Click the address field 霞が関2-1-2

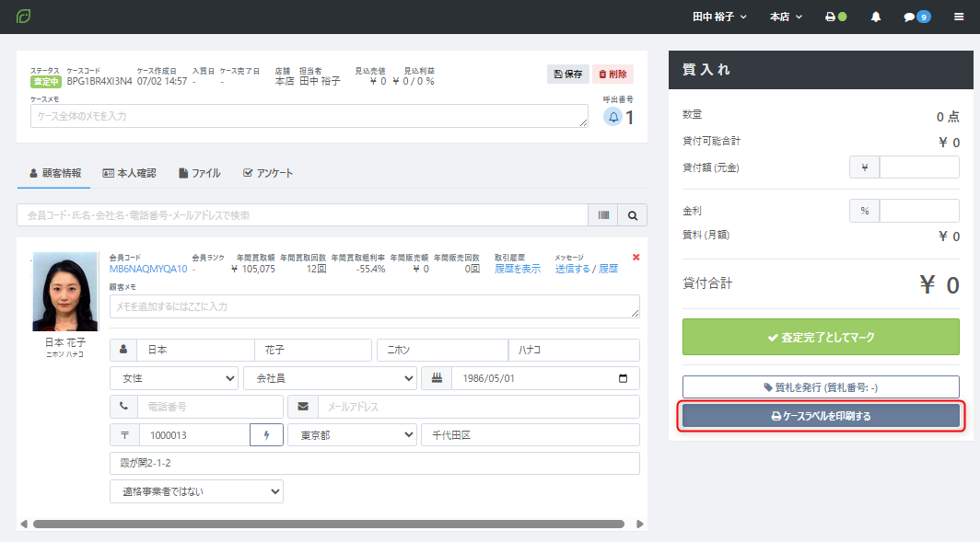[374, 464]
